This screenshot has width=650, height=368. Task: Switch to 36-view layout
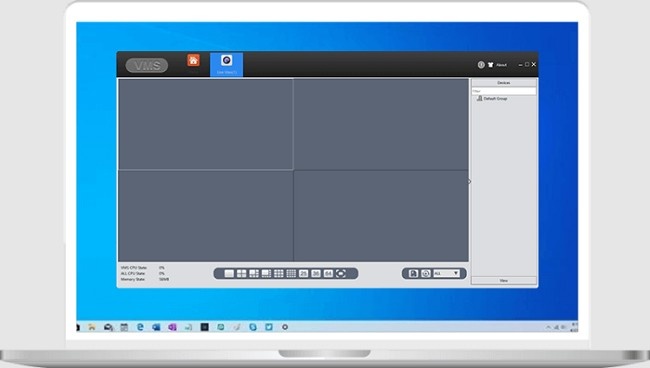[x=316, y=274]
